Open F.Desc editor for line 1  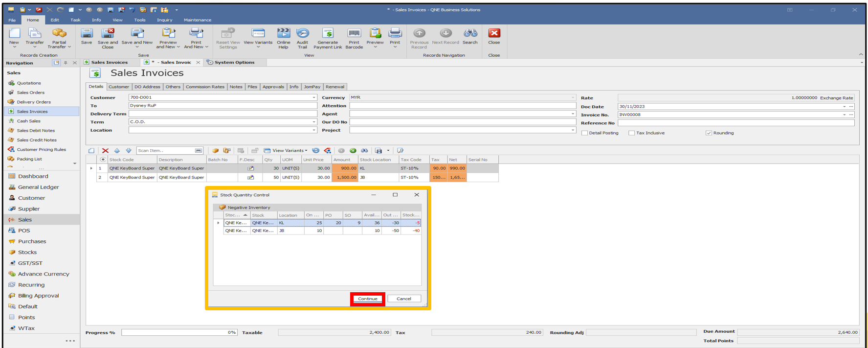point(250,168)
